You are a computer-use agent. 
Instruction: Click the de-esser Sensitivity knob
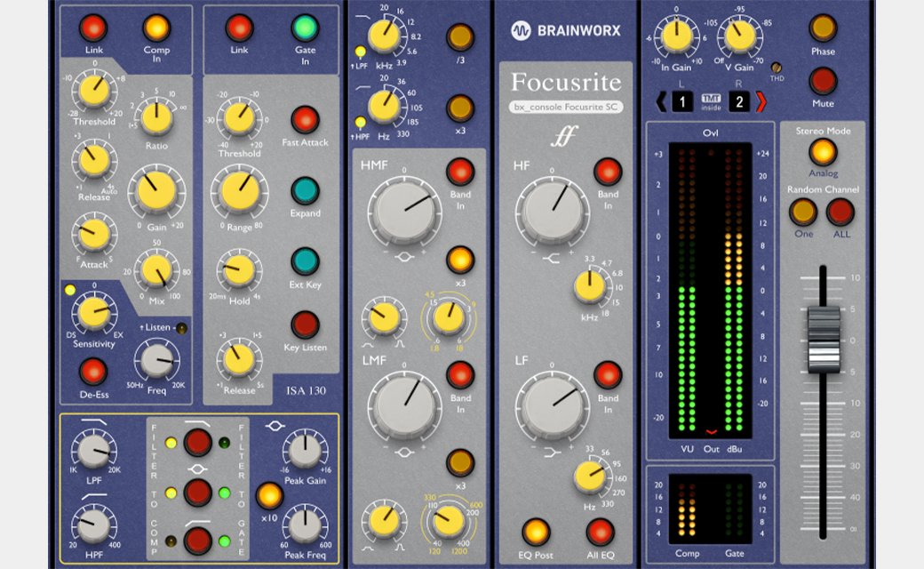click(93, 313)
